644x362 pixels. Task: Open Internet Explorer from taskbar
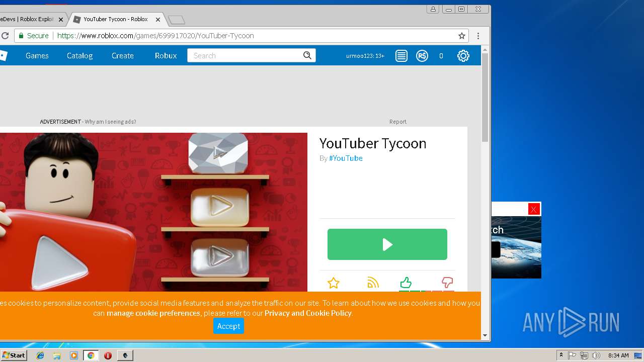click(40, 355)
